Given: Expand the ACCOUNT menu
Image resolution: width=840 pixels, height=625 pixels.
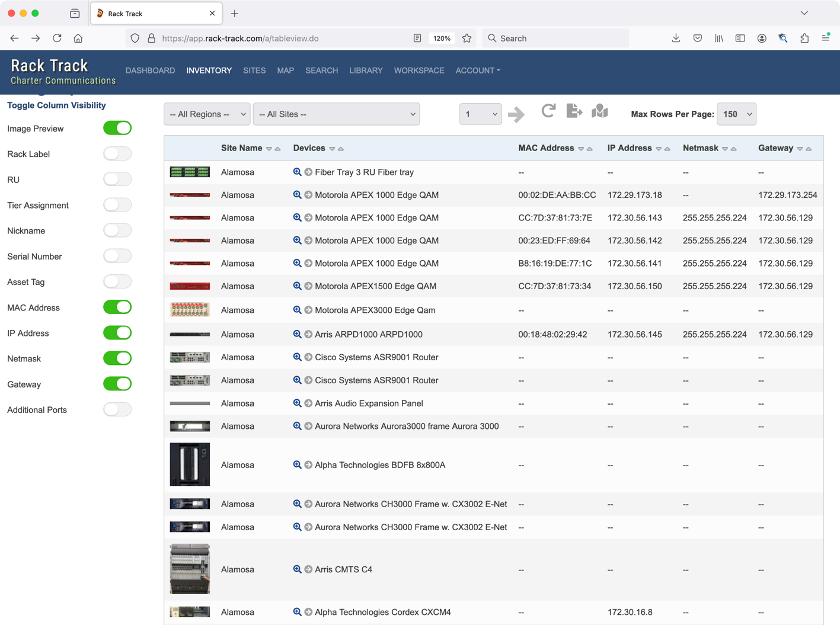Looking at the screenshot, I should [478, 70].
